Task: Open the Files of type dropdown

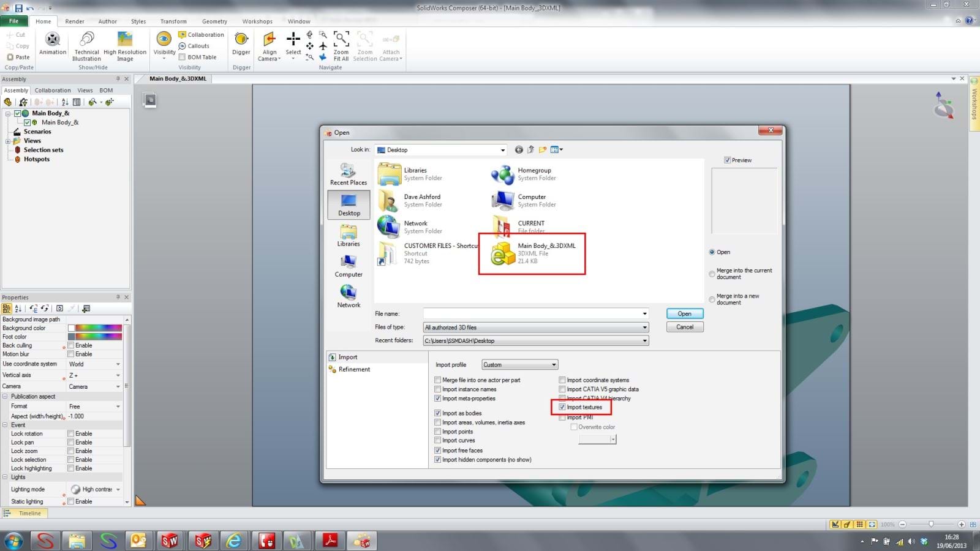Action: 644,327
